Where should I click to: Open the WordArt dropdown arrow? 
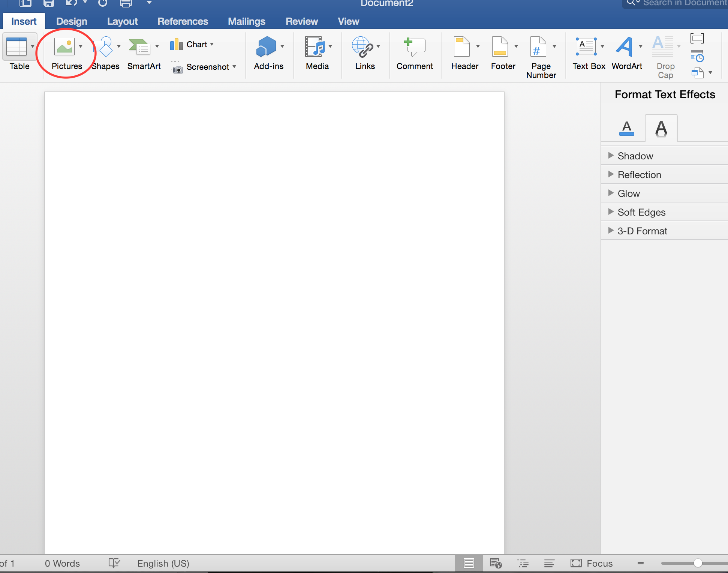(641, 46)
